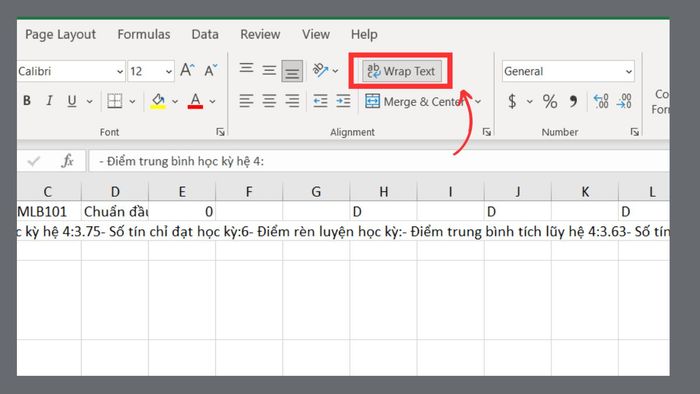
Task: Open underline style dropdown arrow
Action: (90, 102)
